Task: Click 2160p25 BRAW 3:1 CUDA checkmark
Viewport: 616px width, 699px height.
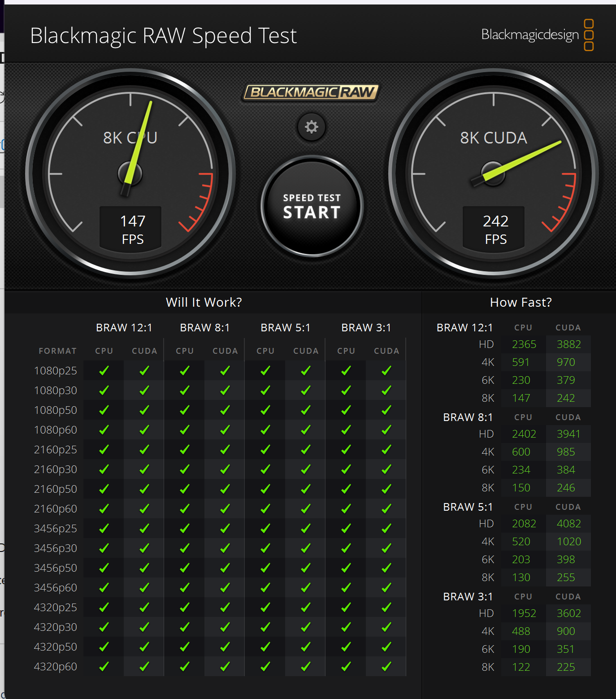Action: click(x=386, y=450)
